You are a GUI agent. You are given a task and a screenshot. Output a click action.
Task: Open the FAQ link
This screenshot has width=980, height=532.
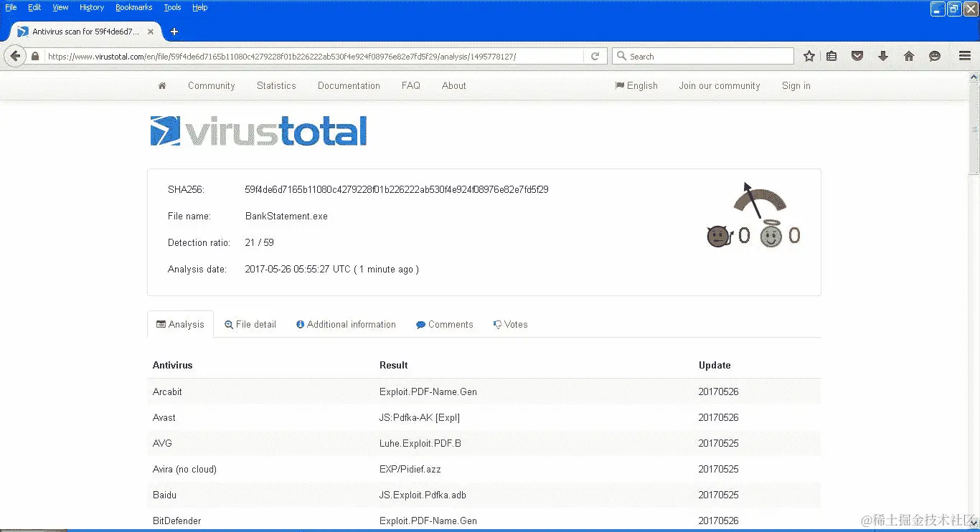(411, 85)
